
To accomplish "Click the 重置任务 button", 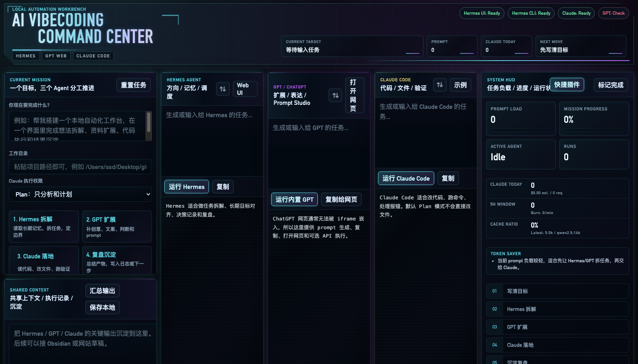I will [x=134, y=85].
